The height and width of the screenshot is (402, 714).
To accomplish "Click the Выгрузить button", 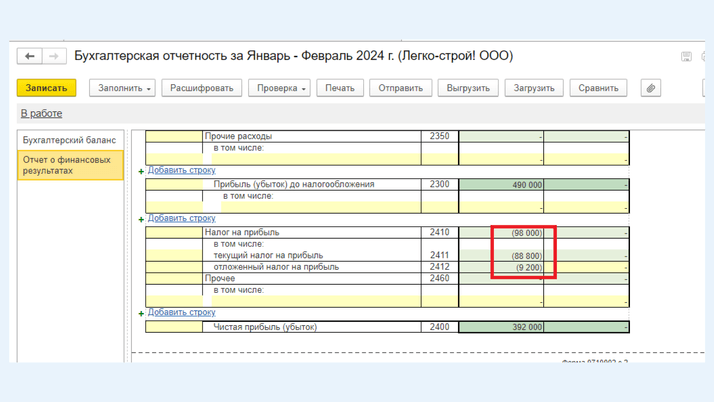I will pyautogui.click(x=468, y=88).
